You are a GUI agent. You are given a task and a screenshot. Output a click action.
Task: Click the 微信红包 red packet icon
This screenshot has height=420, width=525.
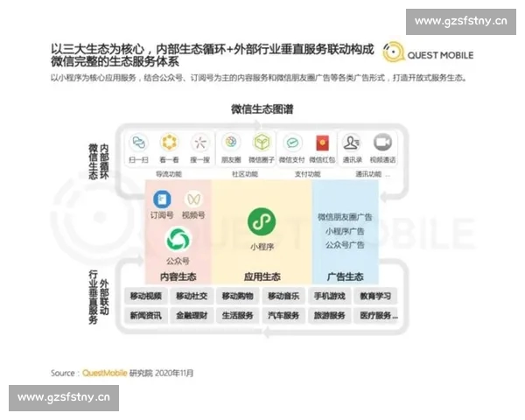[x=322, y=143]
